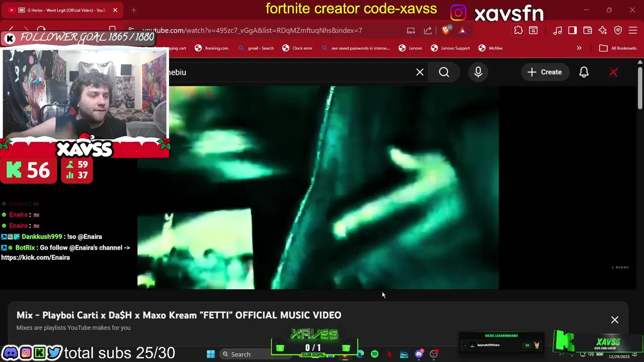The image size is (644, 362).
Task: Open the Brave Wallet icon
Action: pos(588,31)
